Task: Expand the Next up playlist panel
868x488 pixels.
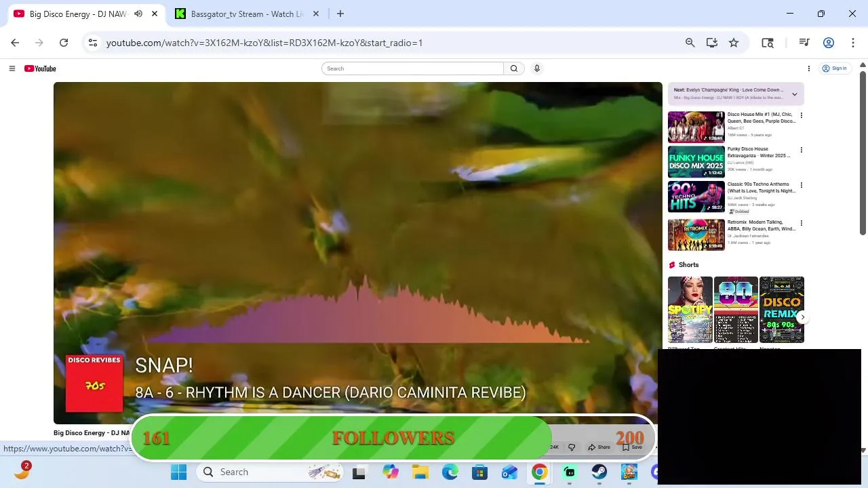Action: click(795, 94)
